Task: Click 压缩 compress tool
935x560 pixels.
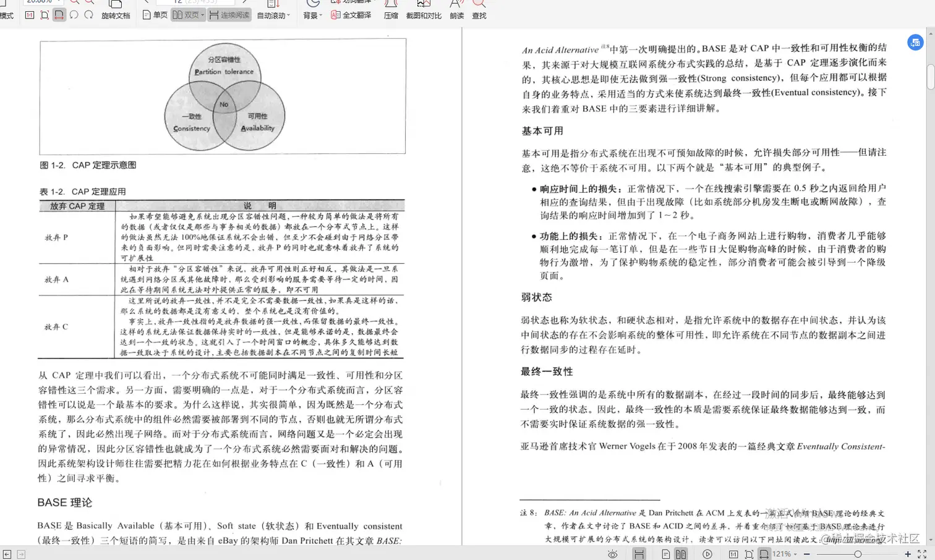Action: [x=391, y=11]
